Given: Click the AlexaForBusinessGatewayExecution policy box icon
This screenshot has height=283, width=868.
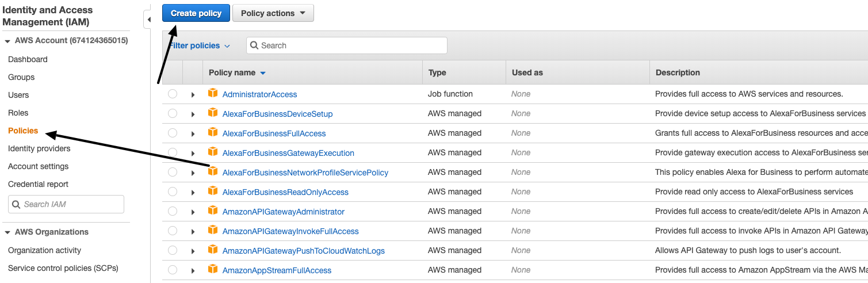Looking at the screenshot, I should coord(213,152).
